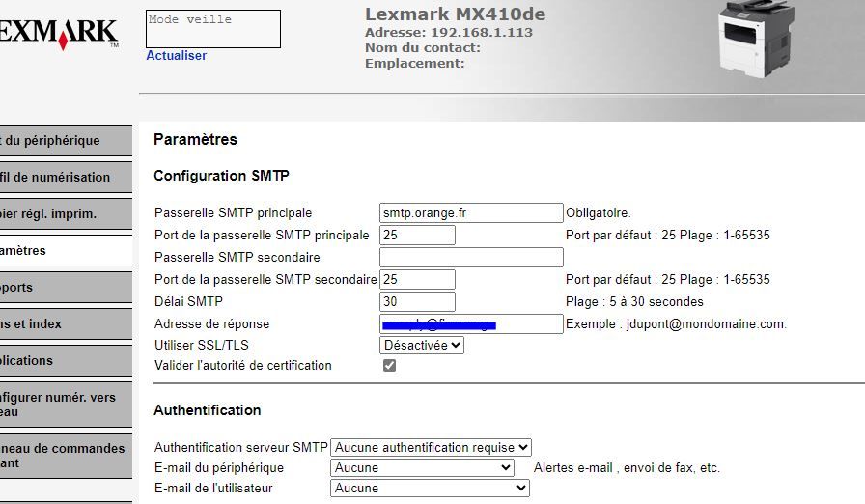
Task: Click the 'Authentification' section heading
Action: (x=207, y=410)
